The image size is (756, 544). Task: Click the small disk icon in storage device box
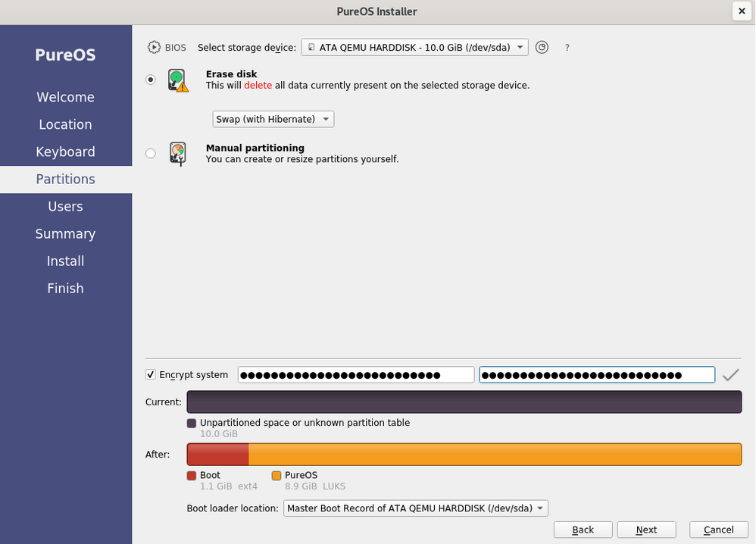(311, 47)
